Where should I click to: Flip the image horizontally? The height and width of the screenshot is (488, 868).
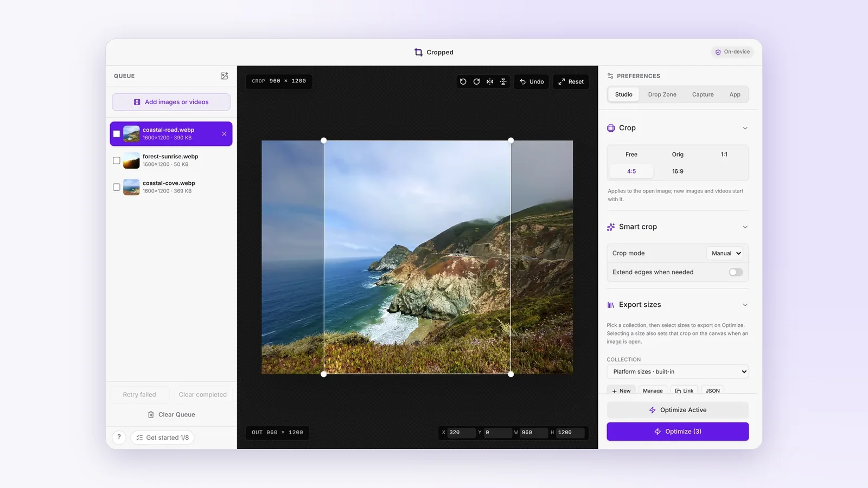click(x=490, y=81)
